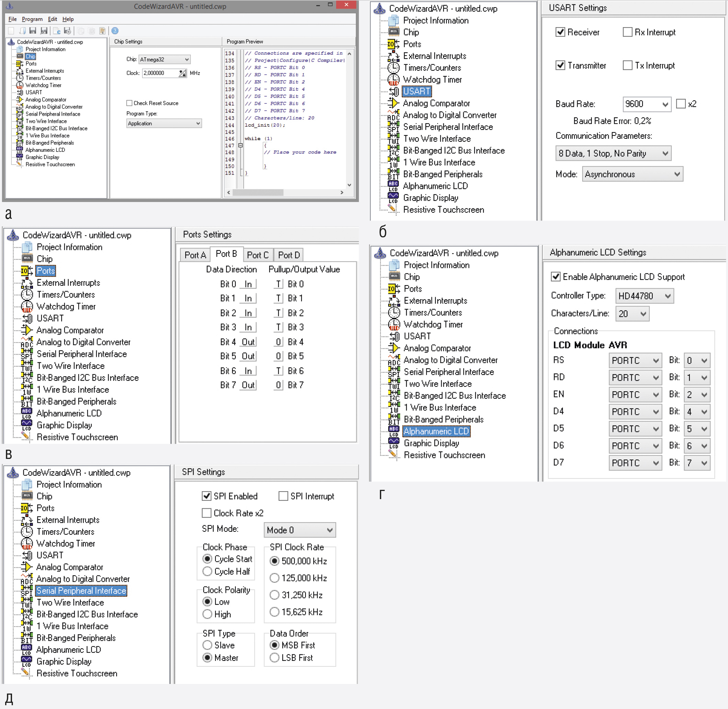Click the IO Ports icon beside Ports Settings

[27, 271]
